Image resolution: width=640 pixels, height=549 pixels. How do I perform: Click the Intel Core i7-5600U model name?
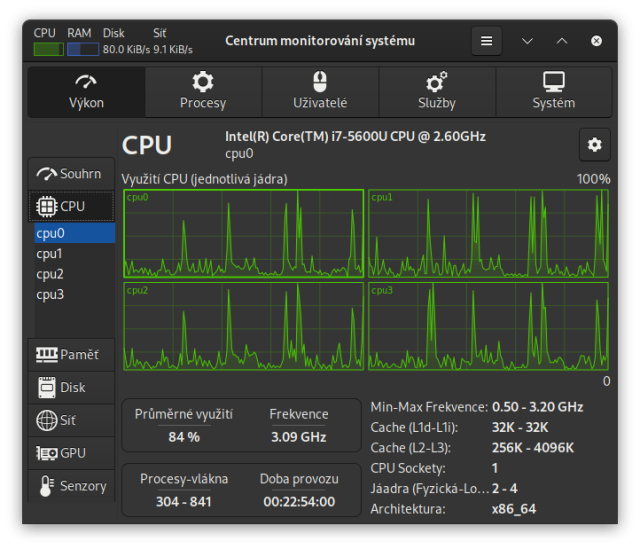pos(355,136)
